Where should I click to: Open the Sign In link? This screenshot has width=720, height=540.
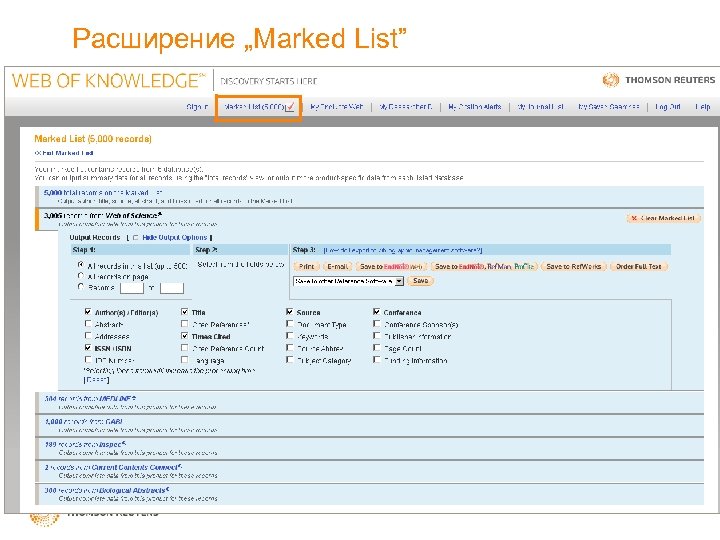point(197,107)
